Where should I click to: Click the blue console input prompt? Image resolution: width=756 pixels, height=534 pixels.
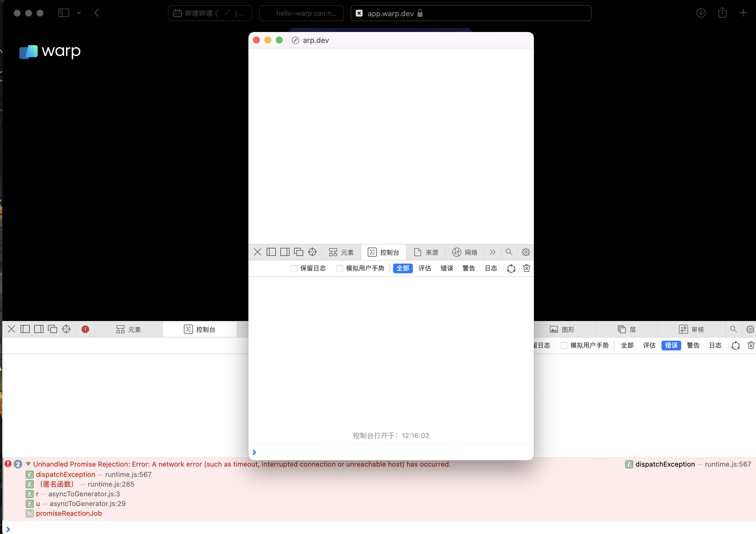[x=254, y=452]
